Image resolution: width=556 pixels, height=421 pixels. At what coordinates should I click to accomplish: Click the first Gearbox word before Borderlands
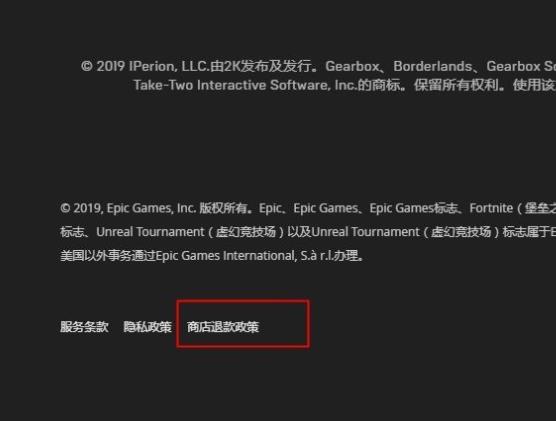[352, 66]
